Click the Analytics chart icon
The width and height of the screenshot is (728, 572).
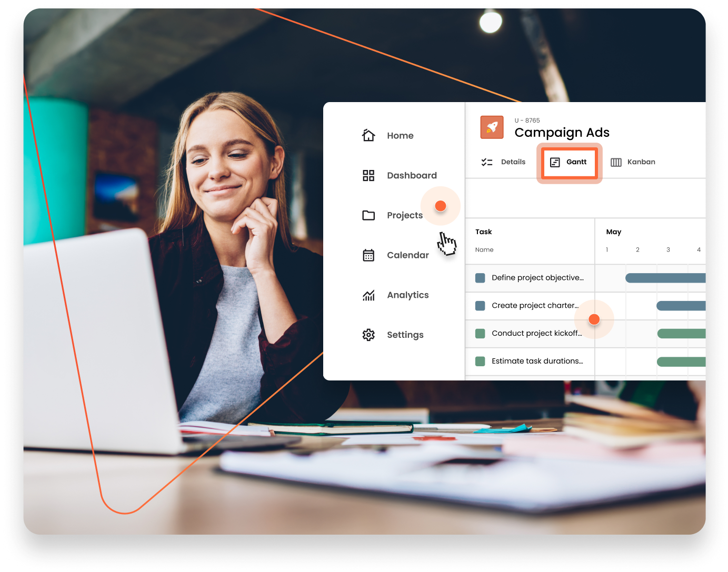click(x=368, y=295)
